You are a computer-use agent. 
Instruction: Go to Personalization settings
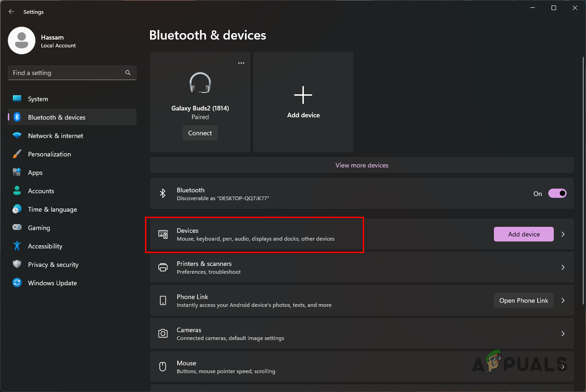coord(49,154)
